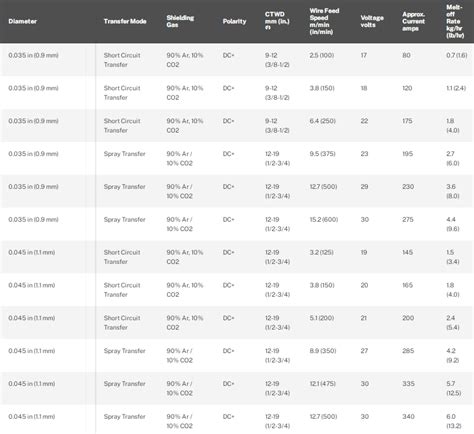Click the 275 amps current cell
Screen dimensions: 474x434
click(408, 220)
